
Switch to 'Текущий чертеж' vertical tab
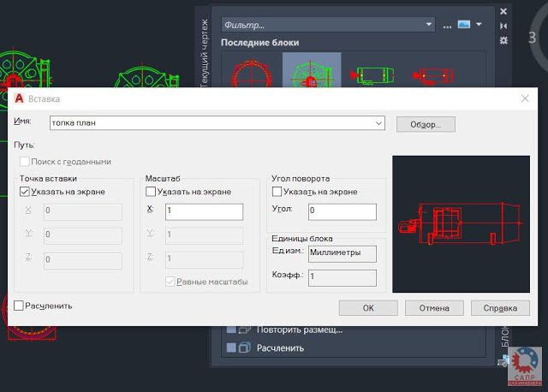[x=204, y=51]
